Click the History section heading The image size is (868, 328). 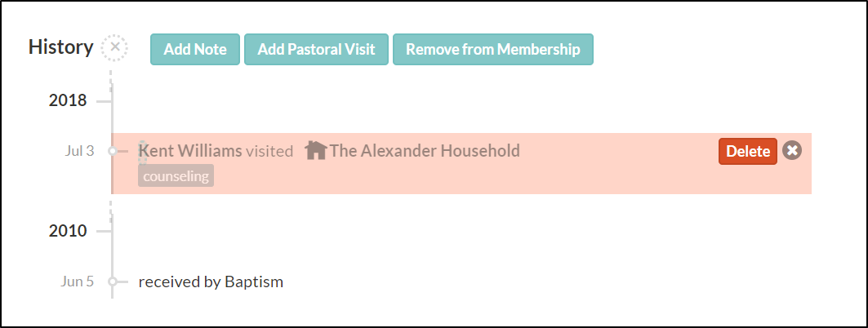pos(61,47)
